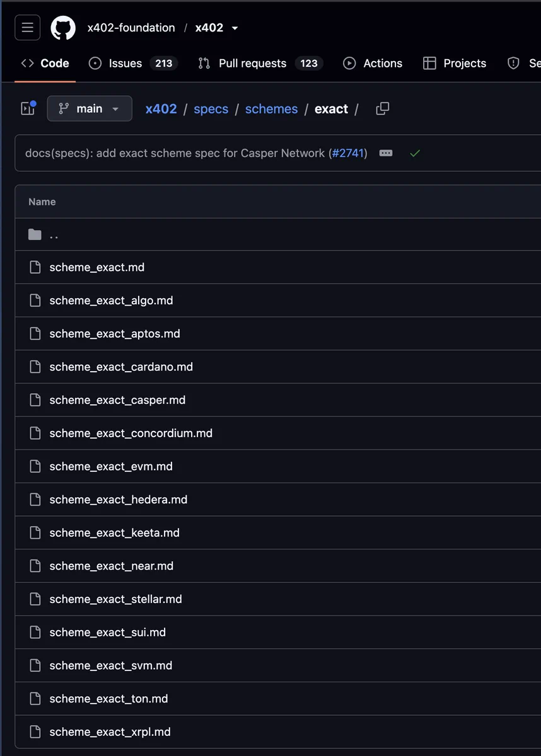Click the file icon beside scheme_exact_aptos.md

click(x=35, y=333)
